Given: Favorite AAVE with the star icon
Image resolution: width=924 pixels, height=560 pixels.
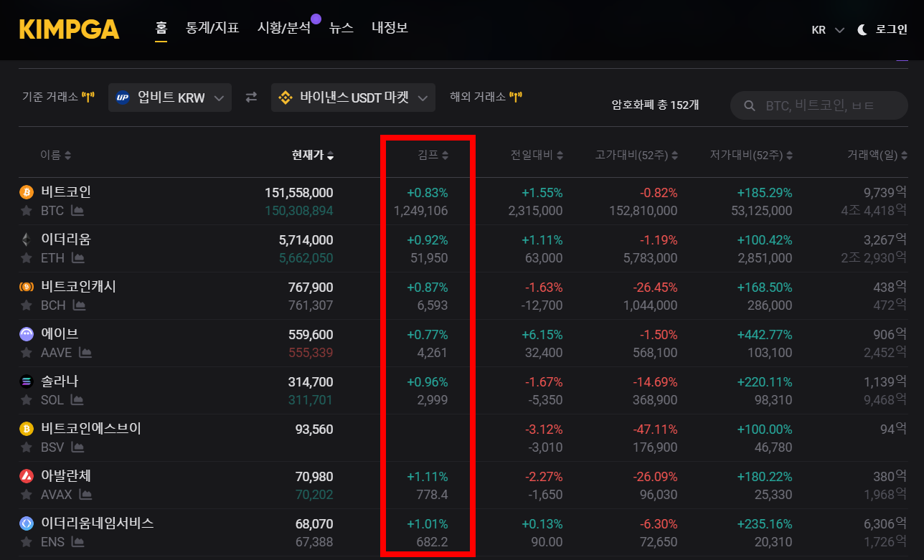Looking at the screenshot, I should pos(27,353).
